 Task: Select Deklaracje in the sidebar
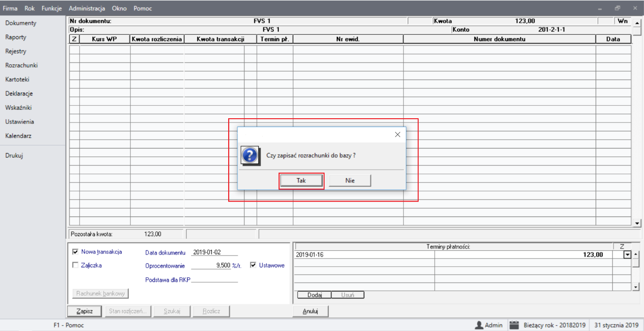coord(19,94)
